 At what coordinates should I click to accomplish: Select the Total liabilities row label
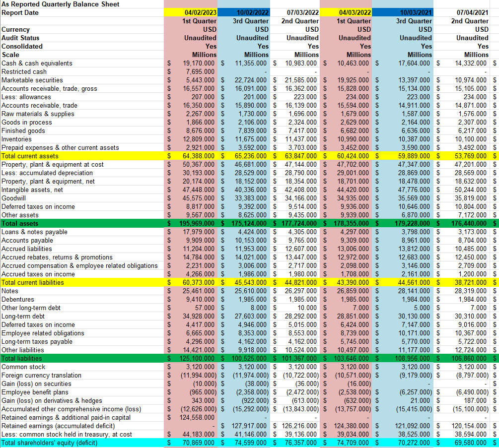pyautogui.click(x=20, y=358)
